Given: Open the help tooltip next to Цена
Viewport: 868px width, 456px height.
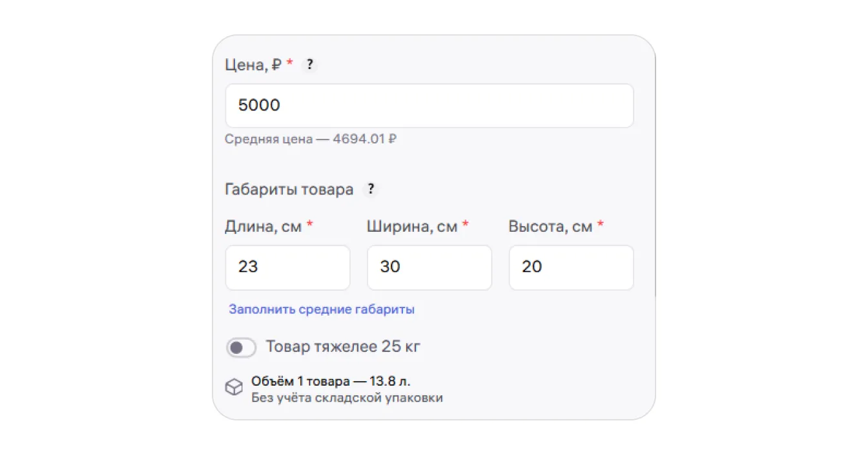Looking at the screenshot, I should [x=310, y=65].
